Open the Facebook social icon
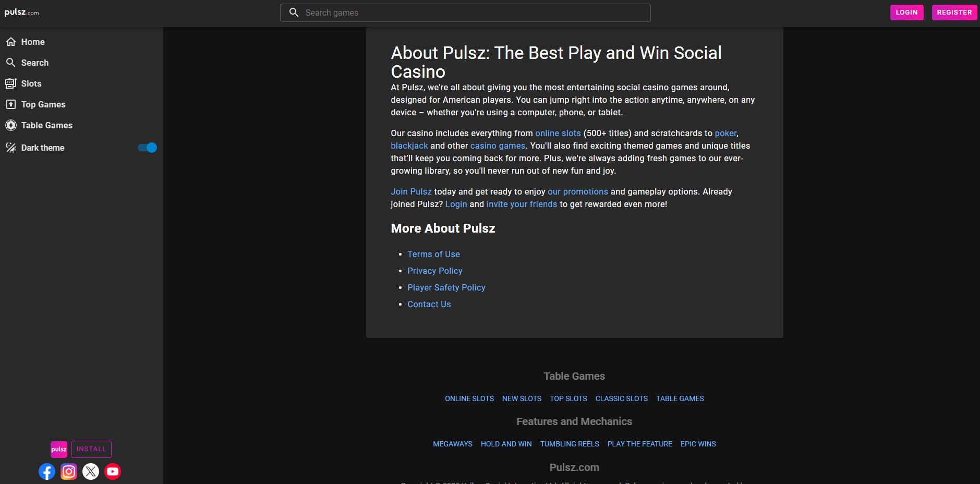The width and height of the screenshot is (980, 484). coord(47,471)
